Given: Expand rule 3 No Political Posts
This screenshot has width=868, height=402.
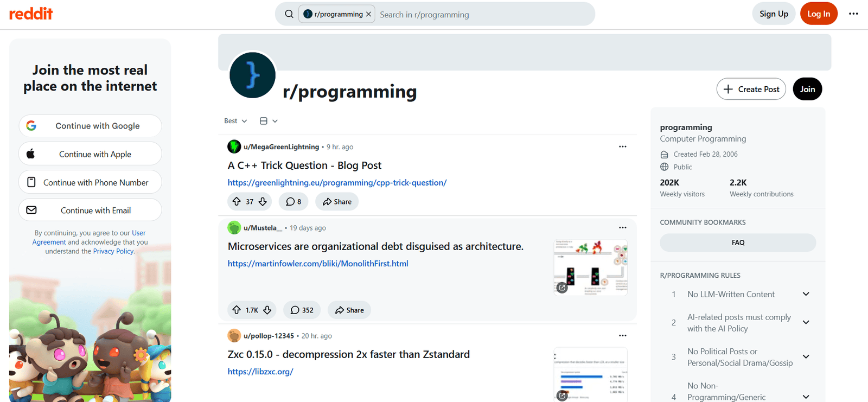Looking at the screenshot, I should pos(806,357).
